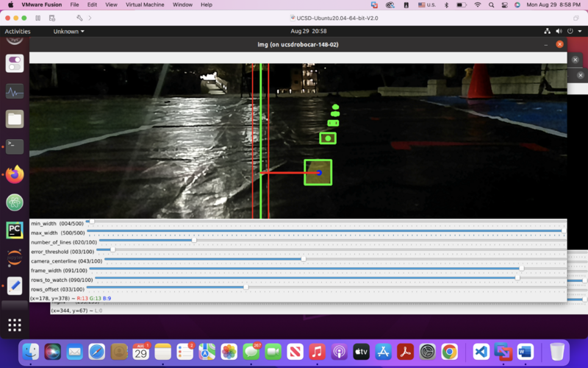Click the error_threshold slider handle
The image size is (588, 368).
[112, 250]
